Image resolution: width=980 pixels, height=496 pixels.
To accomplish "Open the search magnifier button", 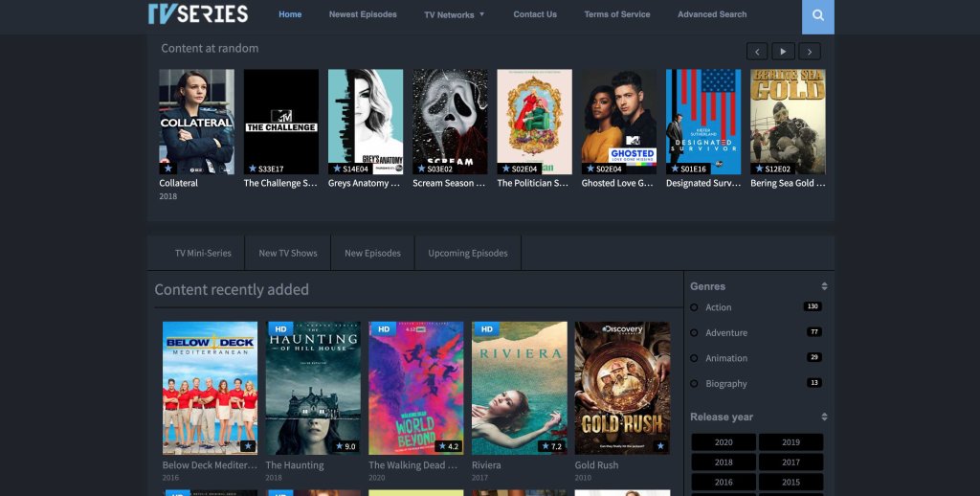I will [x=817, y=16].
